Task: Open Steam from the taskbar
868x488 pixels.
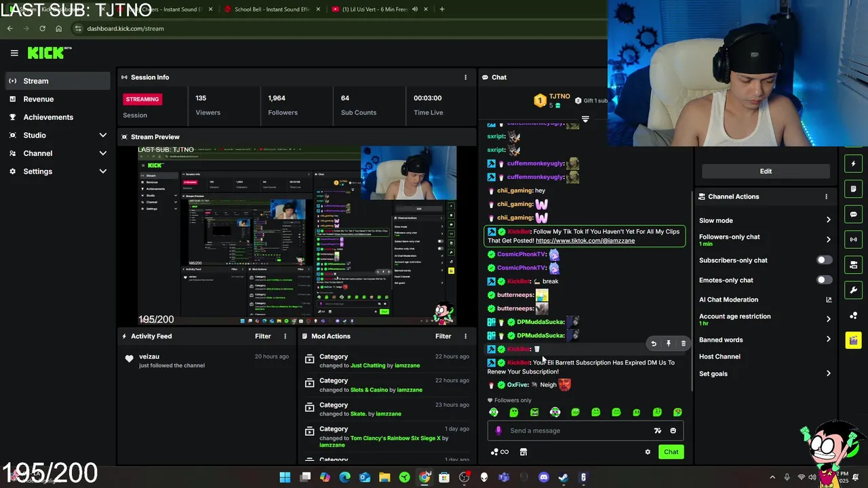Action: pos(563,477)
